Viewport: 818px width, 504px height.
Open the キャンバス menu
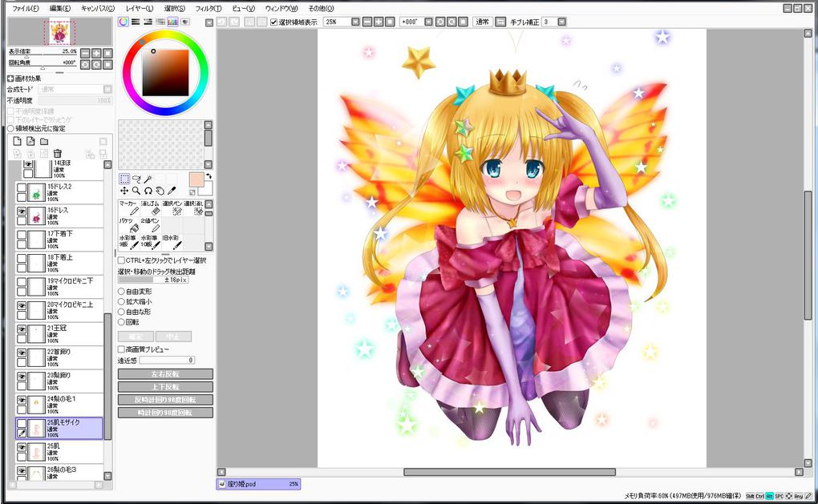click(98, 8)
